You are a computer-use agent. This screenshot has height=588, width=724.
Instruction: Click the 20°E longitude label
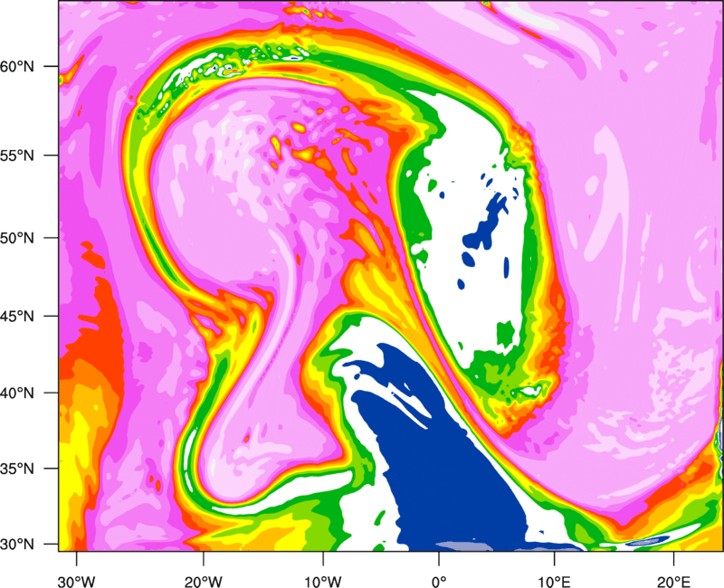(x=673, y=582)
